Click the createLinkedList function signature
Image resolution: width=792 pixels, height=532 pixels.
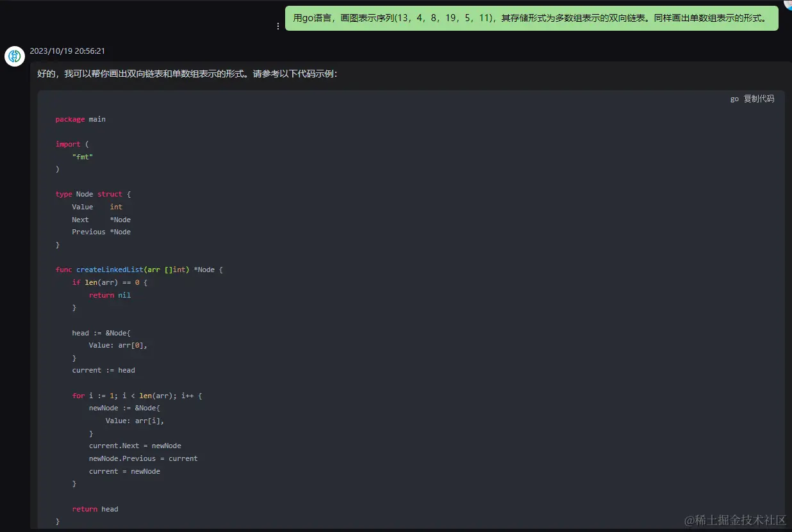coord(139,270)
